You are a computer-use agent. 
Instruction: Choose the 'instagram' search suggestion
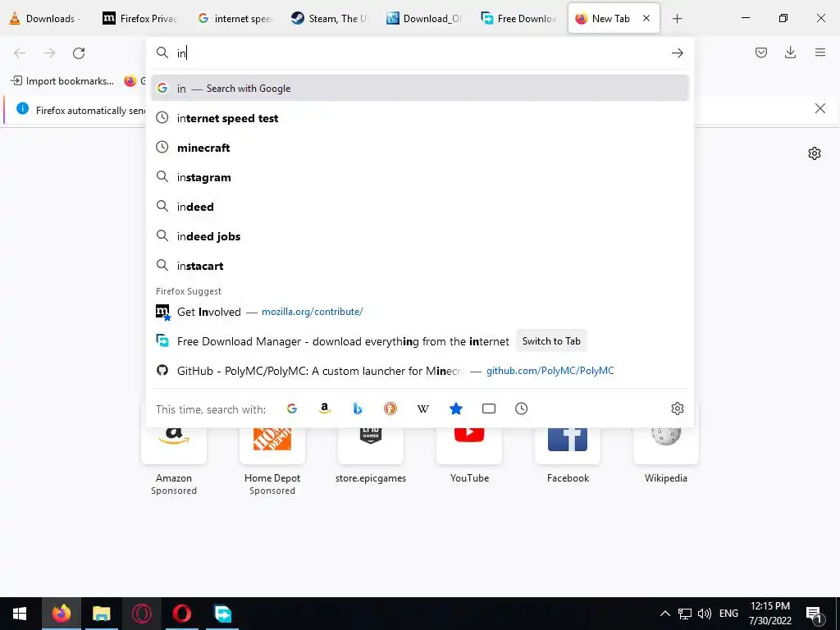tap(419, 177)
